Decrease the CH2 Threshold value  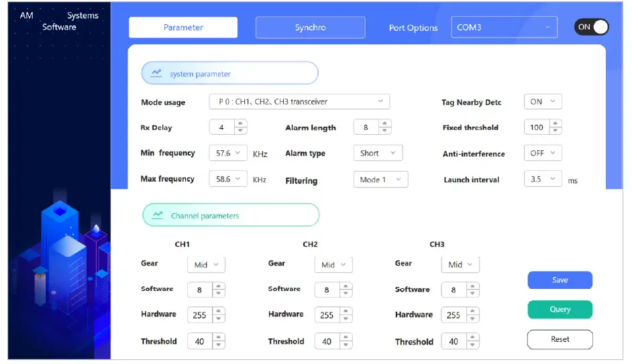tap(346, 345)
